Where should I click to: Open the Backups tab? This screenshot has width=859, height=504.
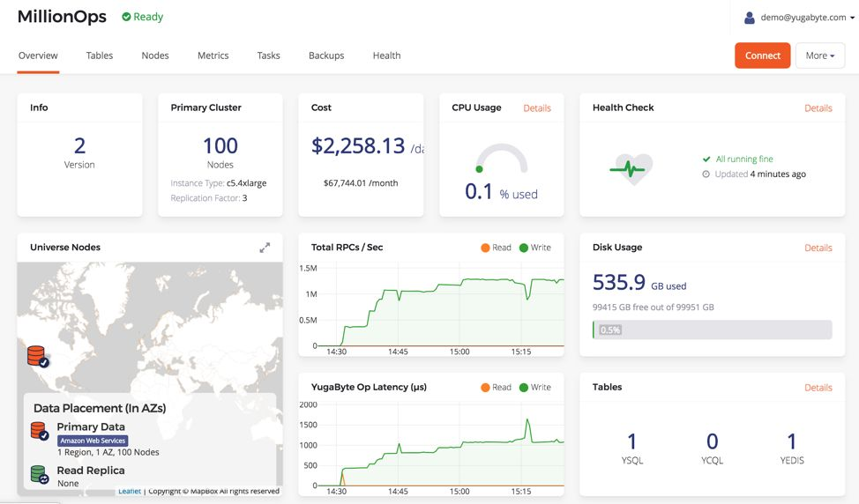pyautogui.click(x=325, y=56)
